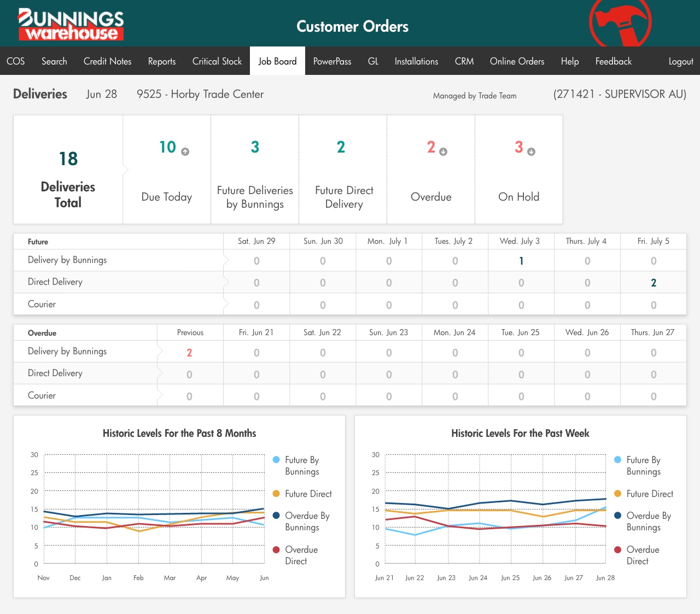Toggle Future By Bunnings legend dot in 8-month chart
Image resolution: width=700 pixels, height=614 pixels.
point(276,460)
